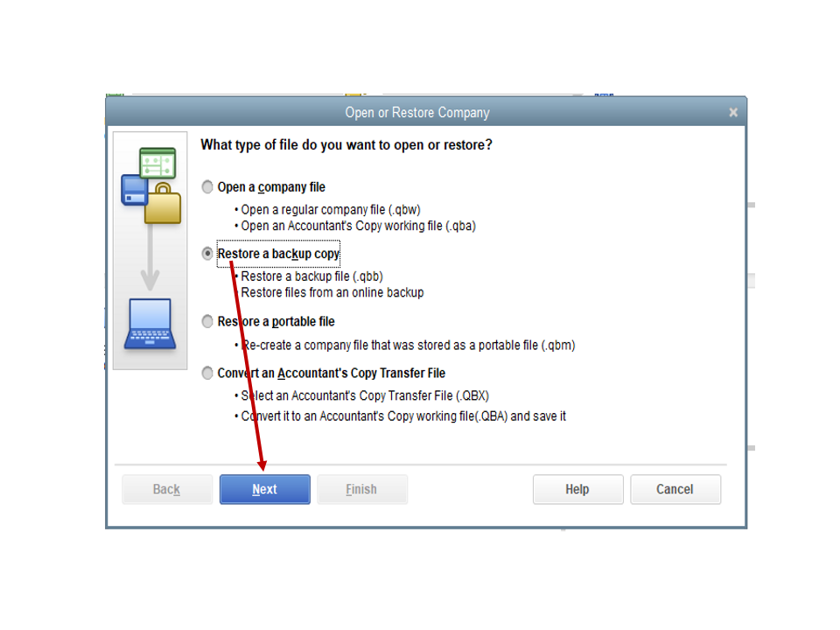This screenshot has width=840, height=630.
Task: Open Help for this dialog
Action: [x=578, y=489]
